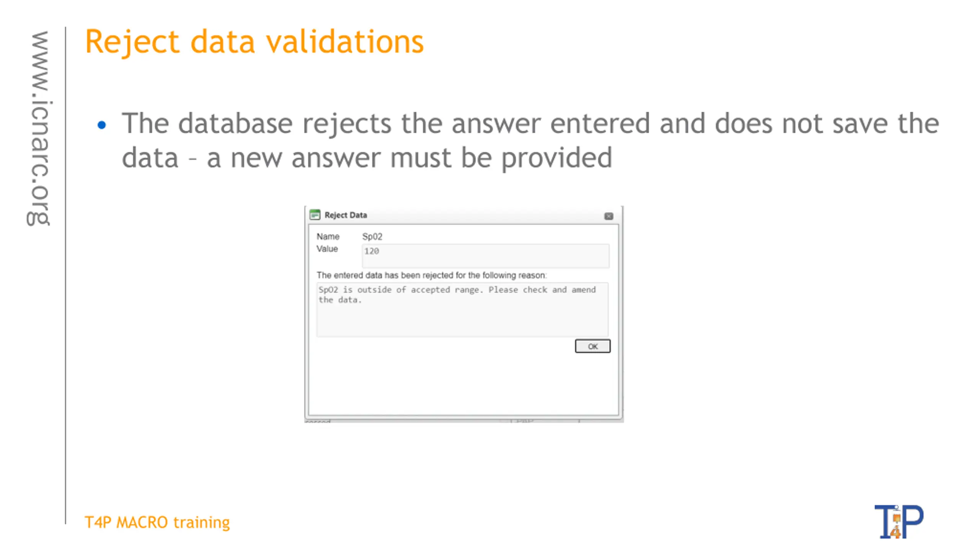Select the Reject data validations heading
The image size is (980, 551).
point(254,42)
